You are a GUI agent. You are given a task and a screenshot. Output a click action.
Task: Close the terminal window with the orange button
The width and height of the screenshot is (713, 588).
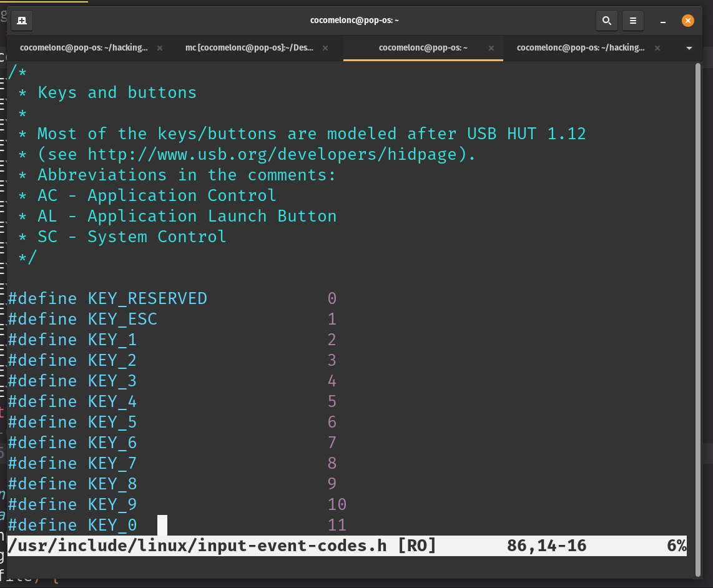[x=687, y=21]
